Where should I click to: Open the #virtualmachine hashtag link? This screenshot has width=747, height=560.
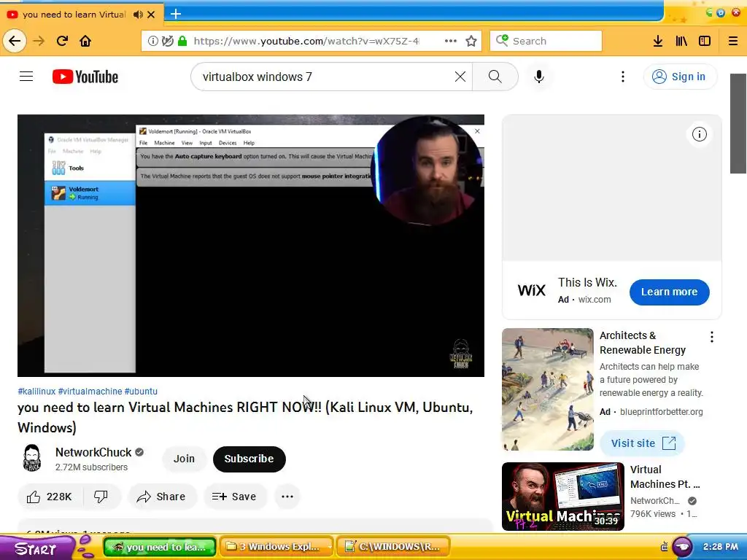tap(90, 392)
